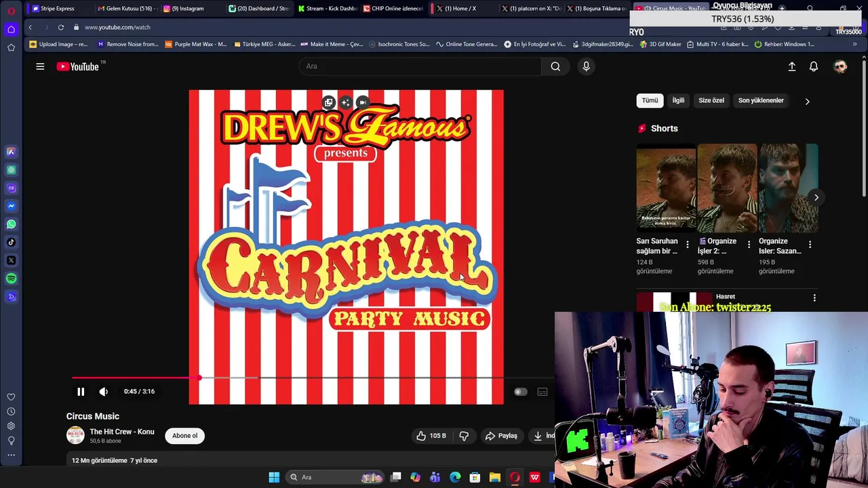Toggle subtitles captions button in player
The height and width of the screenshot is (488, 868).
pyautogui.click(x=542, y=392)
